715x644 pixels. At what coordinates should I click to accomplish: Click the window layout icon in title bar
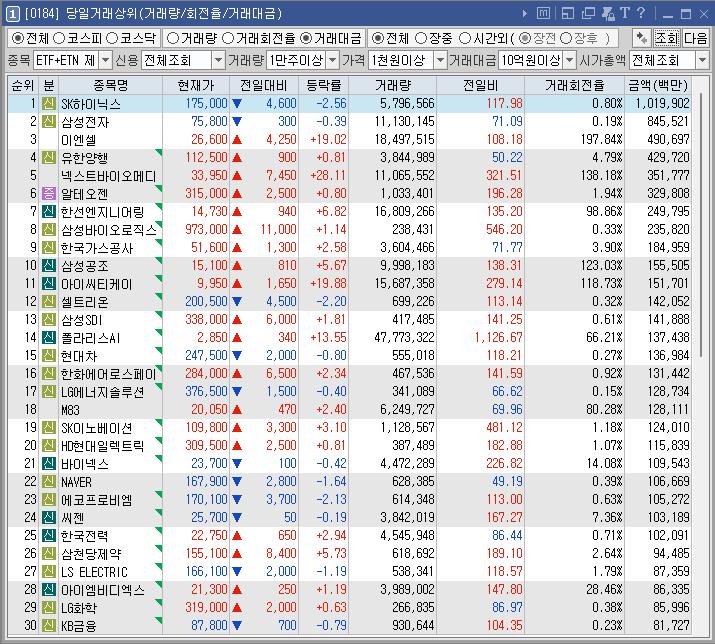point(568,14)
